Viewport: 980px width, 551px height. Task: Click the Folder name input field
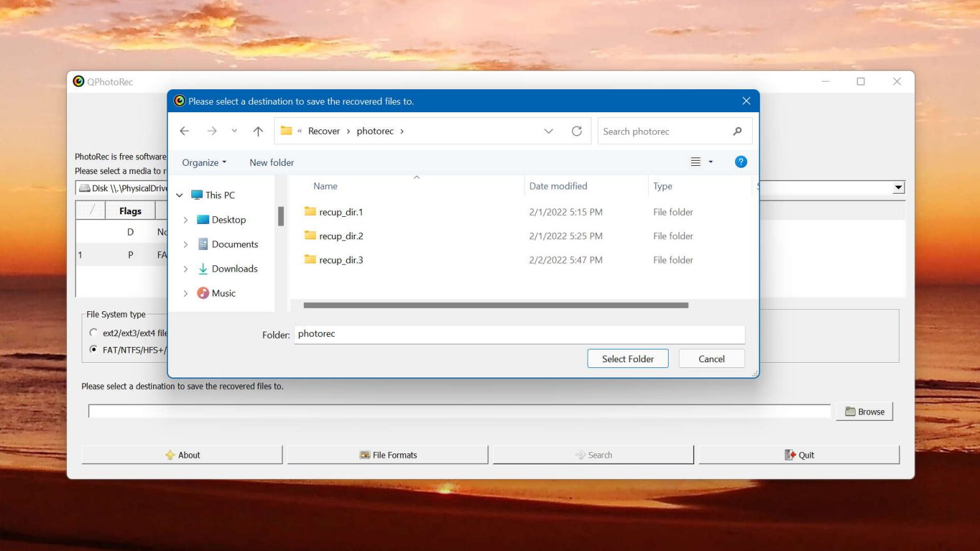point(519,334)
